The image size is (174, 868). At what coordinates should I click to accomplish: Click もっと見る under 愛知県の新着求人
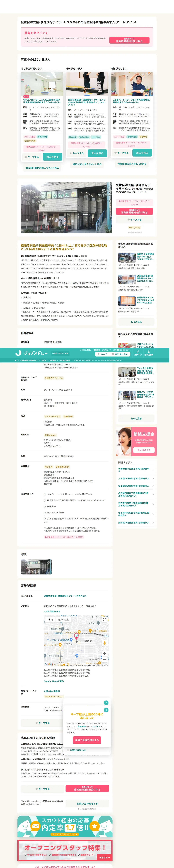[136, 322]
